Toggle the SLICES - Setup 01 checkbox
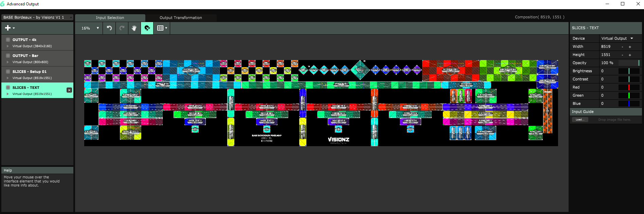644x214 pixels. [x=8, y=72]
